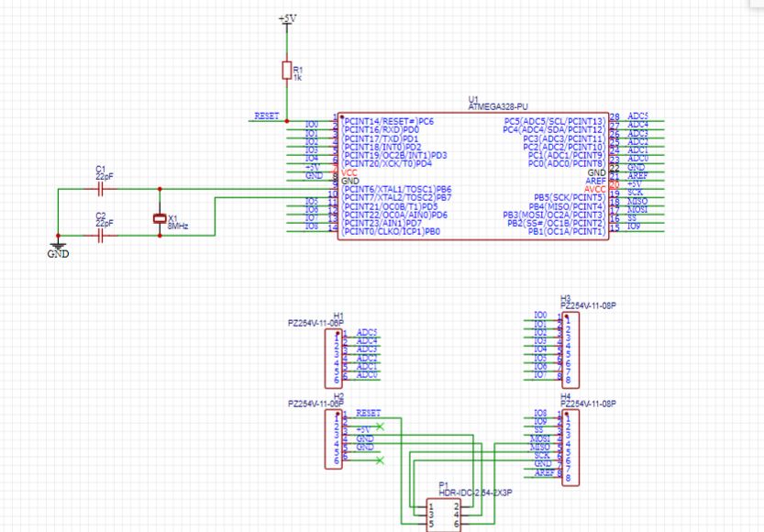Select the H1 header symbol body

[x=334, y=359]
